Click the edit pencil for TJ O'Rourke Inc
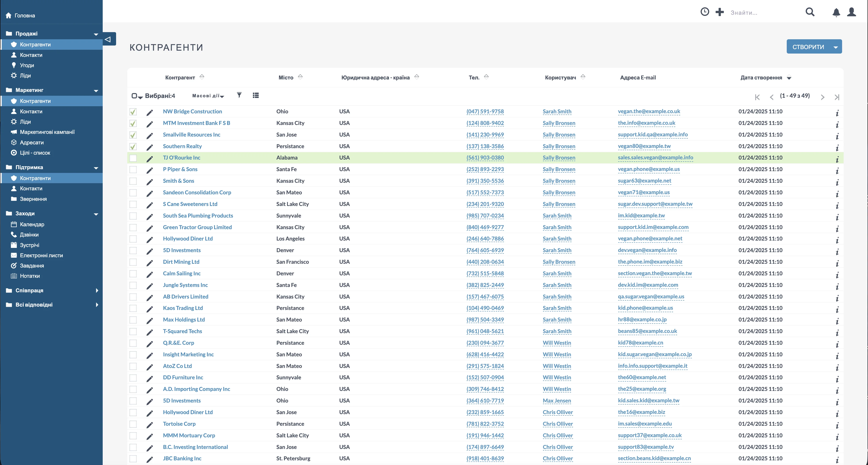The image size is (868, 465). point(150,158)
